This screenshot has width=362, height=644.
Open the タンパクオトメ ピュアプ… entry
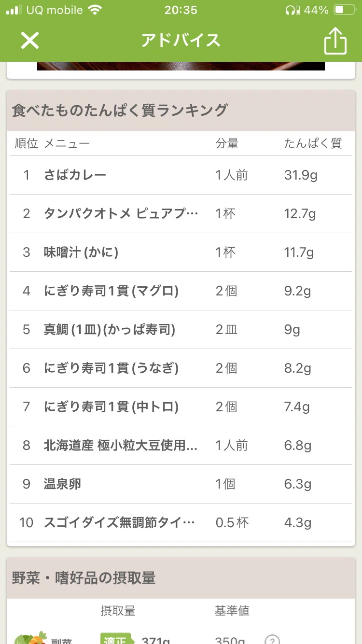coord(181,213)
